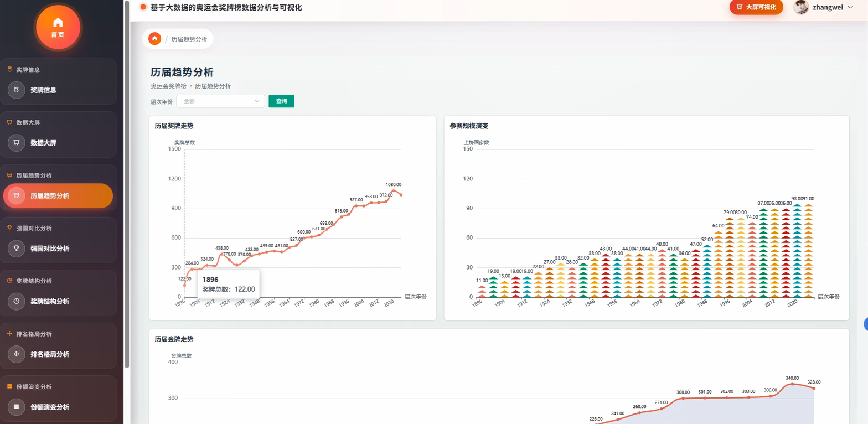Screen dimensions: 868x424
Task: Click the small screen icon in 数据大屏 group header
Action: pos(9,122)
